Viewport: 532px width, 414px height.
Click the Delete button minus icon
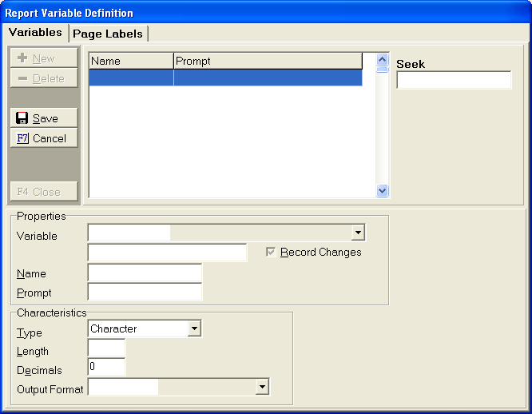(x=22, y=78)
